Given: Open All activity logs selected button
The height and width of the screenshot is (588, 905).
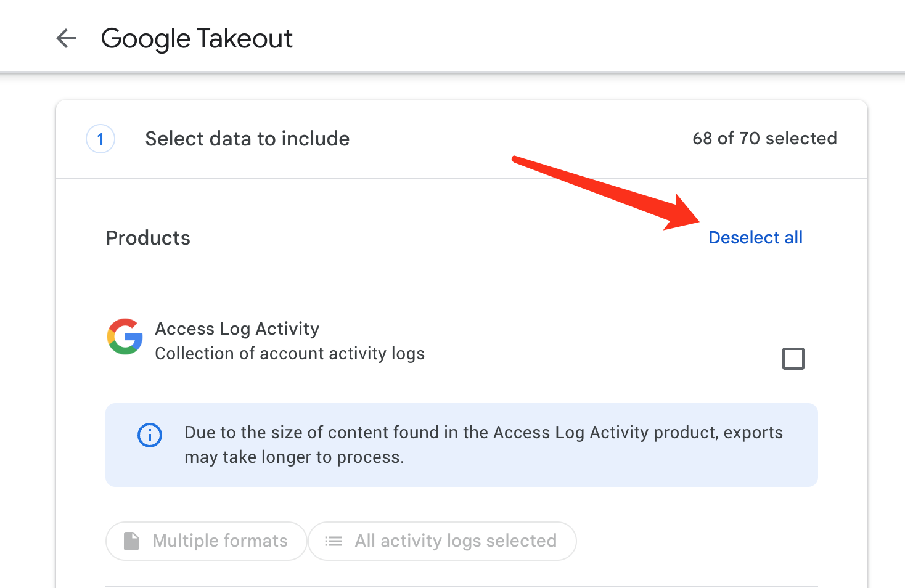Looking at the screenshot, I should [x=442, y=541].
